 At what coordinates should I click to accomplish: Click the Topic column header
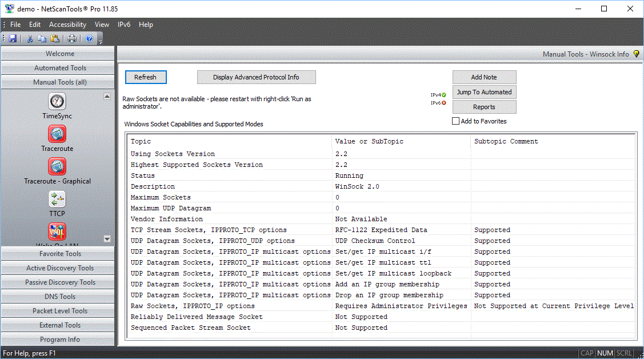[230, 141]
